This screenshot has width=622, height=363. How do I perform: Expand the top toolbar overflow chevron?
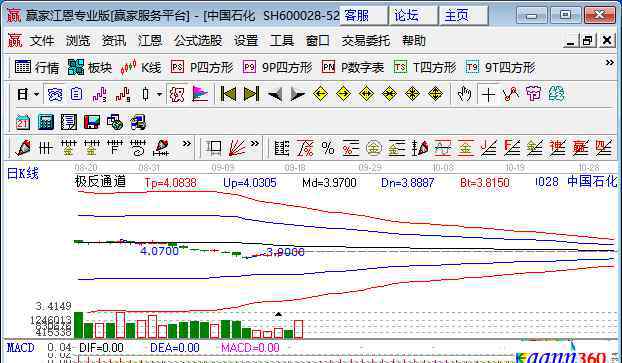tap(610, 62)
